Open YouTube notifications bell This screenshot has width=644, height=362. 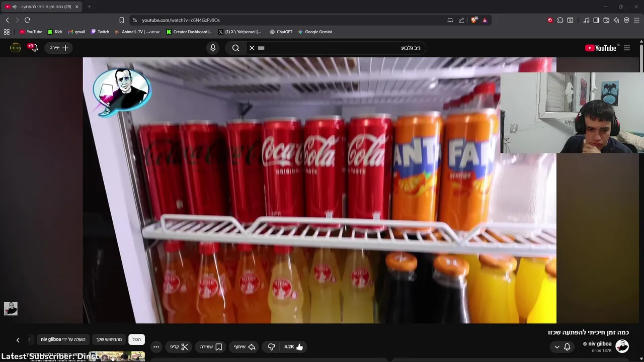click(x=33, y=48)
